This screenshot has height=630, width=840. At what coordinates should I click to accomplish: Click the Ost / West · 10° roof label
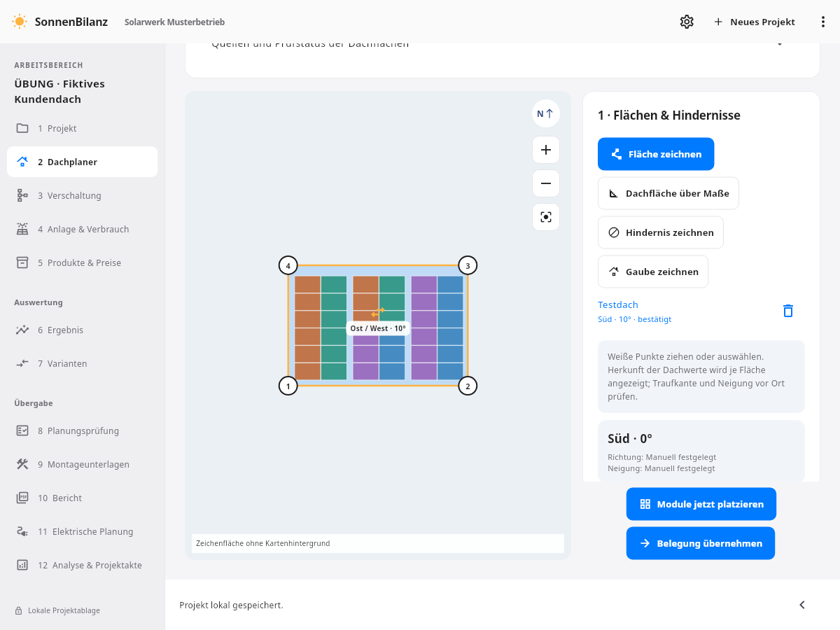(378, 328)
